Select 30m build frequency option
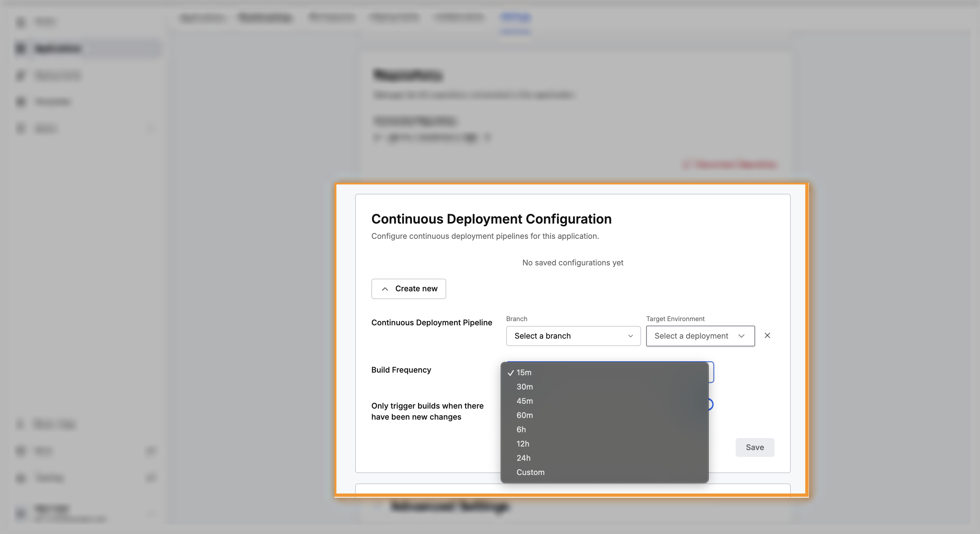This screenshot has width=980, height=534. (604, 387)
